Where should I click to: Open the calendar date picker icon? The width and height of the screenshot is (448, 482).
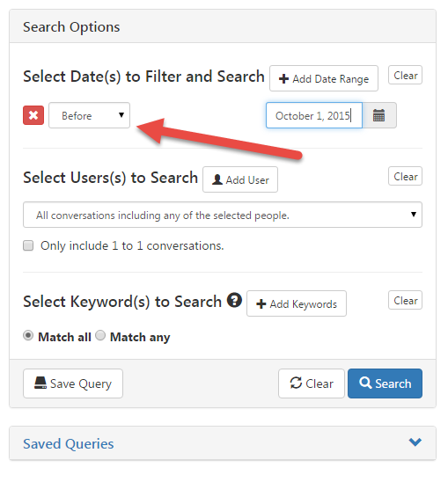coord(379,115)
